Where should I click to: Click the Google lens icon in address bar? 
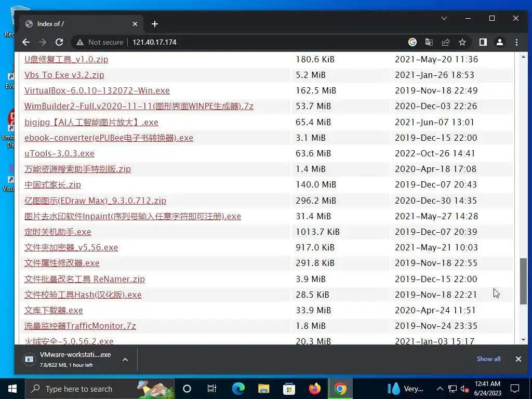[x=412, y=42]
